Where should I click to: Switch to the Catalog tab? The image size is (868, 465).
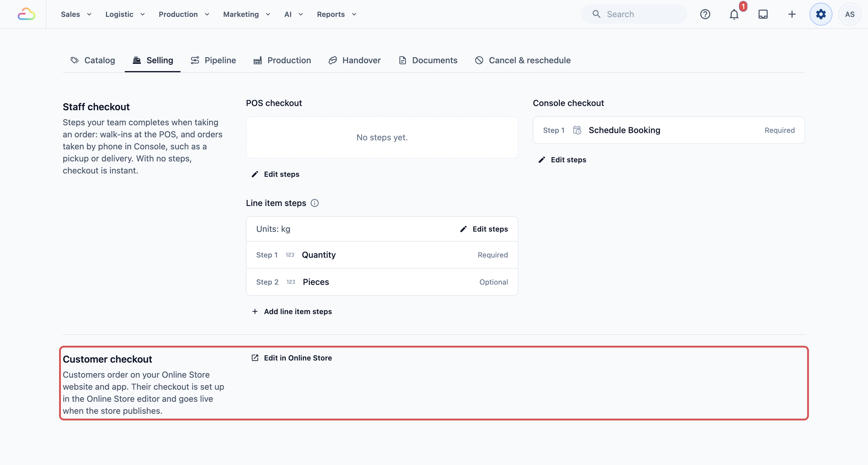tap(93, 60)
